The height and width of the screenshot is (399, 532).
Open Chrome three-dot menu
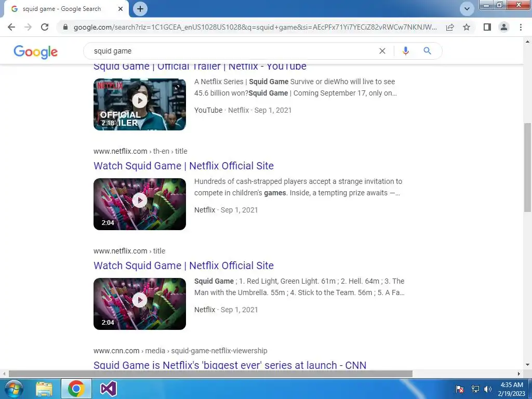pos(521,27)
